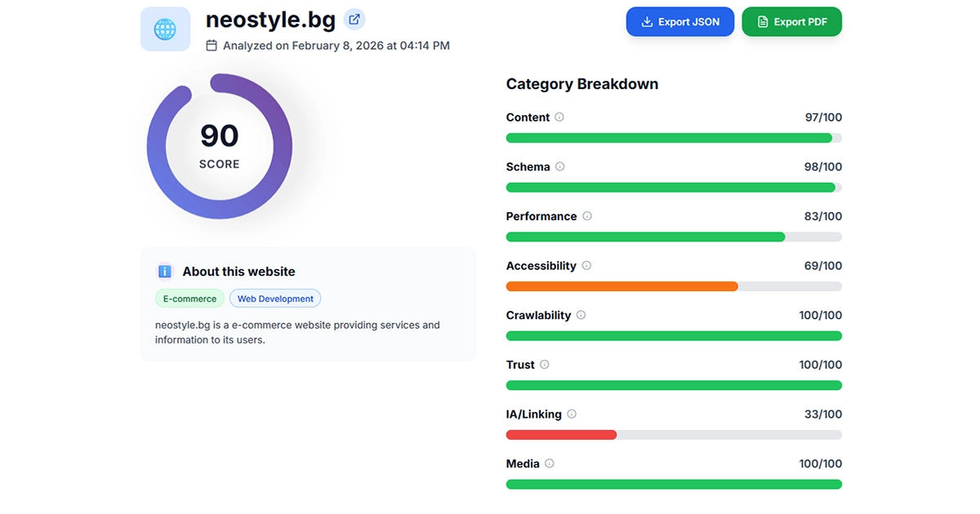Select the Web Development tag
This screenshot has height=514, width=980.
275,299
